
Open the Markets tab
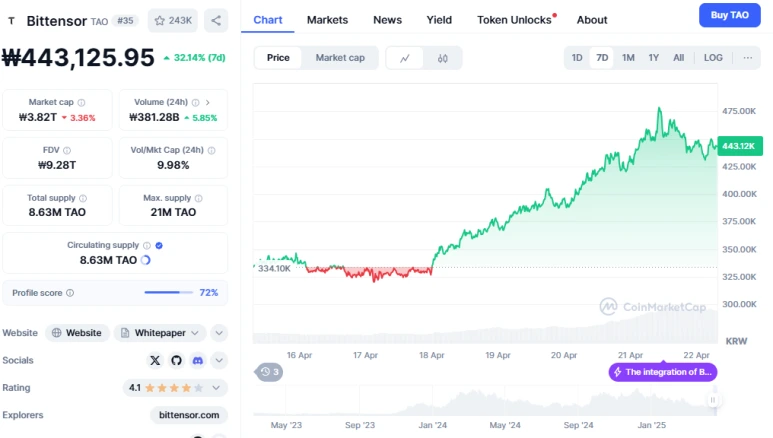click(327, 20)
